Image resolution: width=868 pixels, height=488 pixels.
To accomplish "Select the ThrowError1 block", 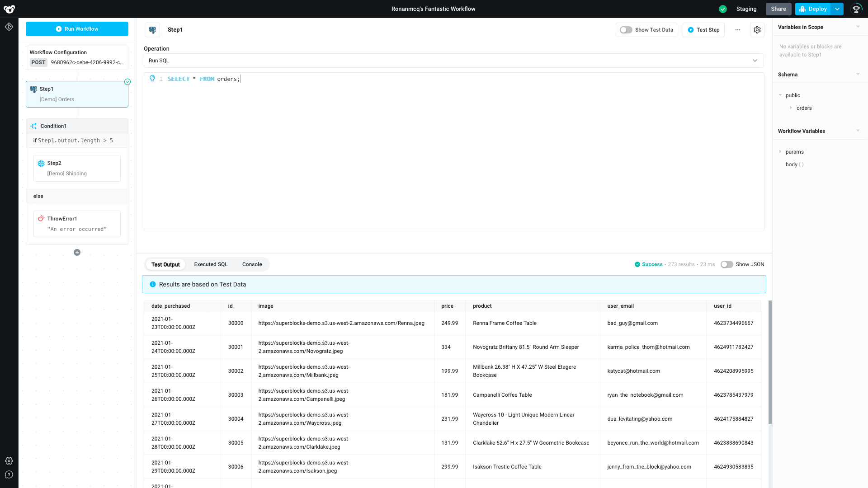I will tap(77, 224).
